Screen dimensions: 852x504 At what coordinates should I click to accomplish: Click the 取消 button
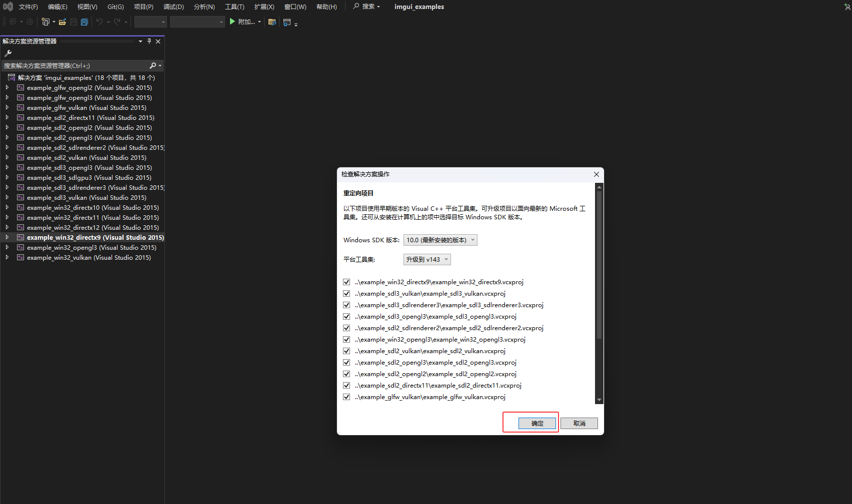(579, 424)
